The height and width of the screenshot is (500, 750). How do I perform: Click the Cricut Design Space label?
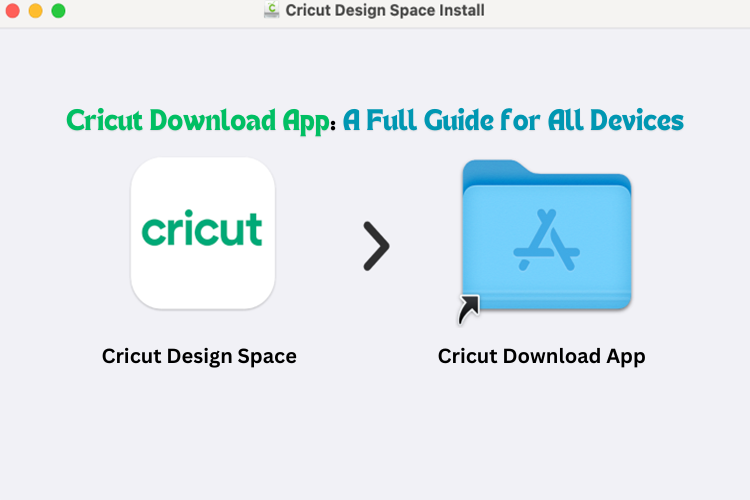coord(199,357)
